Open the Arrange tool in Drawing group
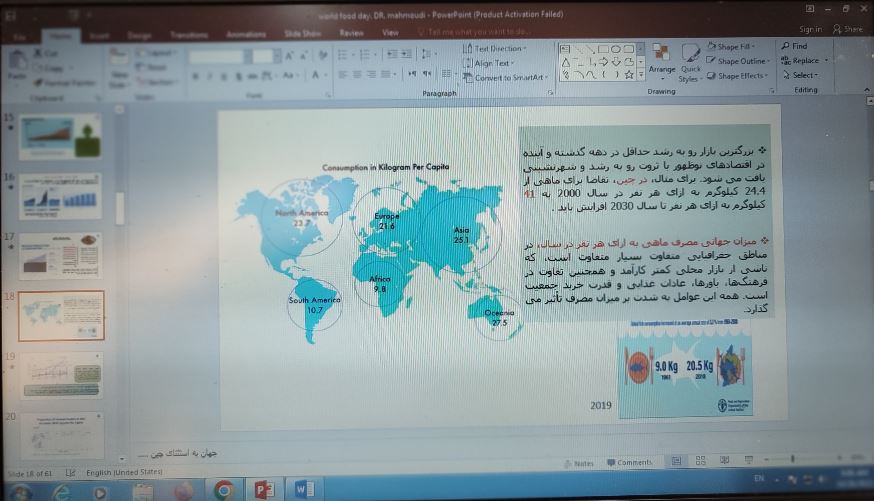Image resolution: width=874 pixels, height=501 pixels. coord(661,59)
